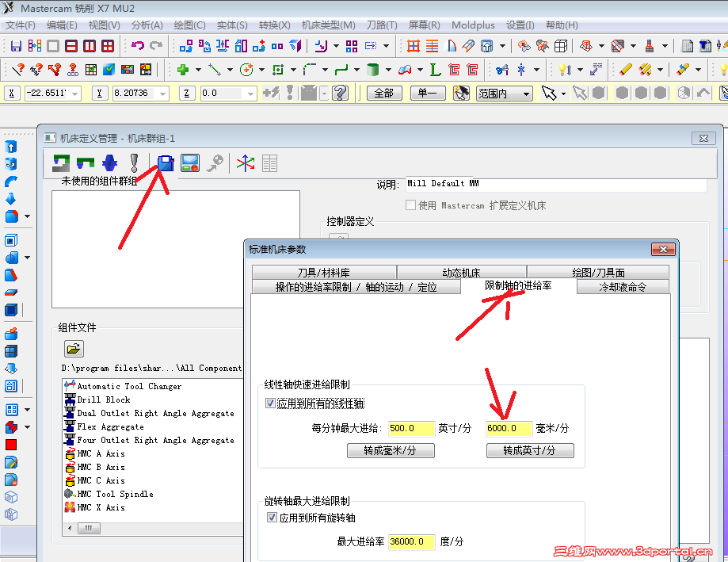Viewport: 728px width, 562px height.
Task: Click the first machine tree icon in dialog toolbar
Action: pos(61,163)
